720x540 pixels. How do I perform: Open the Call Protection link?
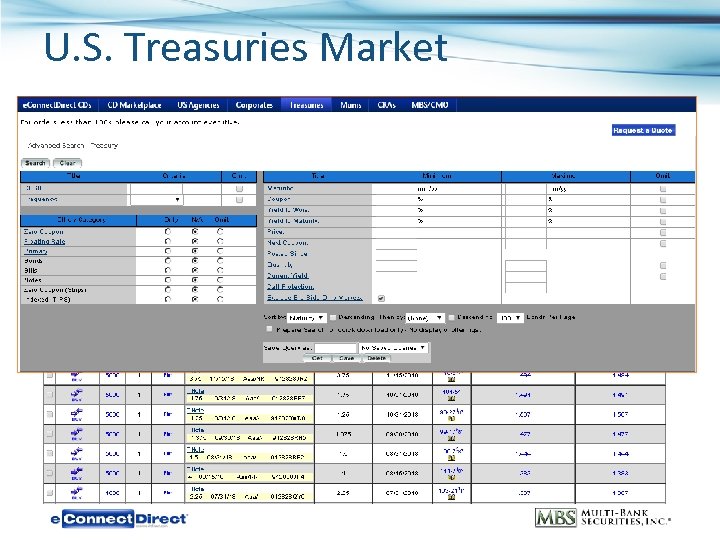(x=290, y=287)
